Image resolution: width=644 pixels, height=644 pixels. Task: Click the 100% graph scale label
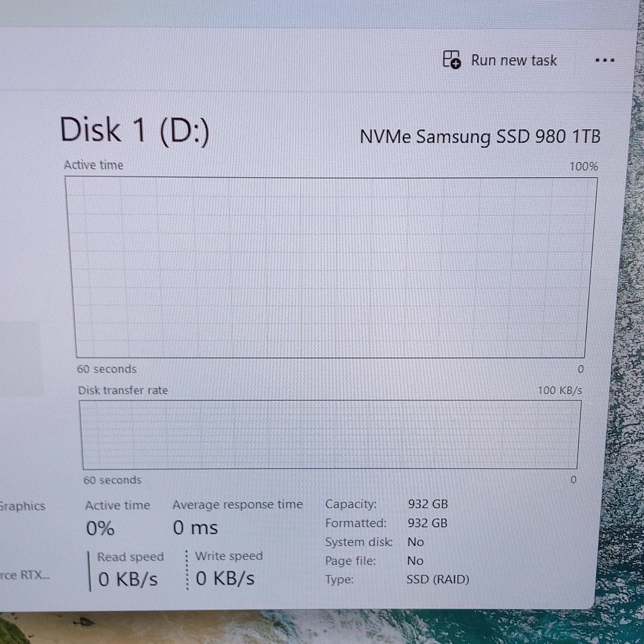point(583,167)
